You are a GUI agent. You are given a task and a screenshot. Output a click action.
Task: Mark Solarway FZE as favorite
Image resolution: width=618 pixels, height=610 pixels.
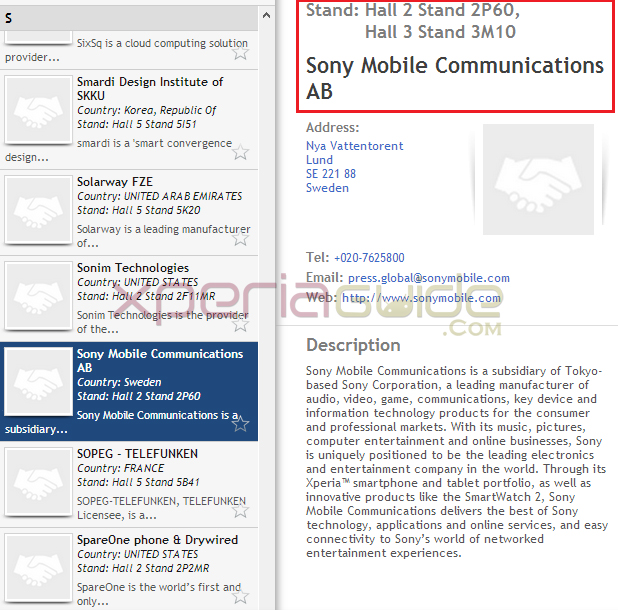point(240,238)
